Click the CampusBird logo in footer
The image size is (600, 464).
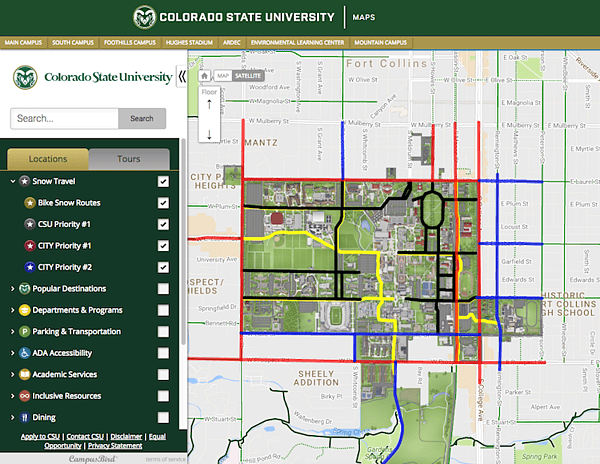[92, 459]
